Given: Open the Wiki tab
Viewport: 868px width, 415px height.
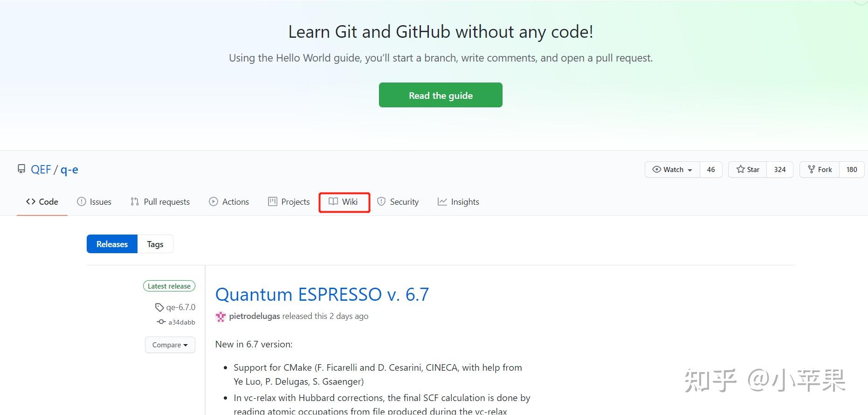Looking at the screenshot, I should click(x=344, y=201).
